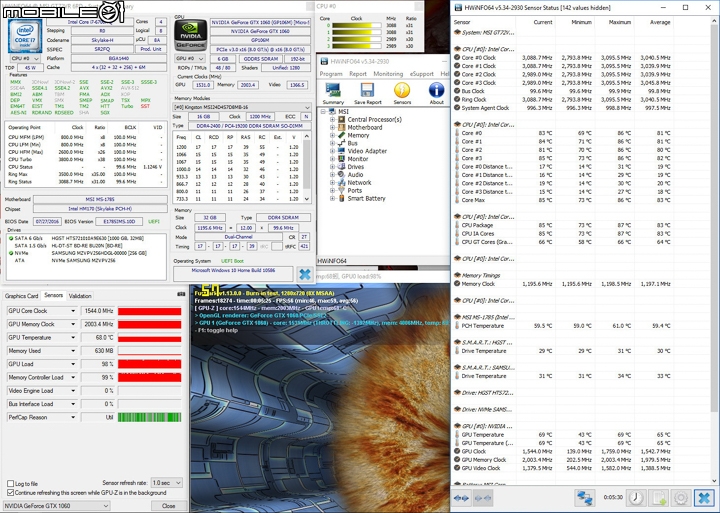Open the GPU #0 selector dropdown
The width and height of the screenshot is (720, 513).
[190, 59]
